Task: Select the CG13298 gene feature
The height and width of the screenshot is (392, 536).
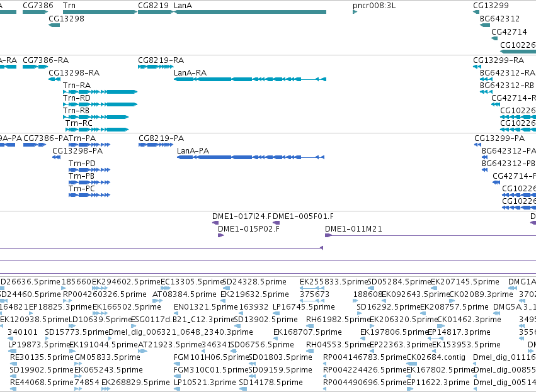Action: point(54,25)
